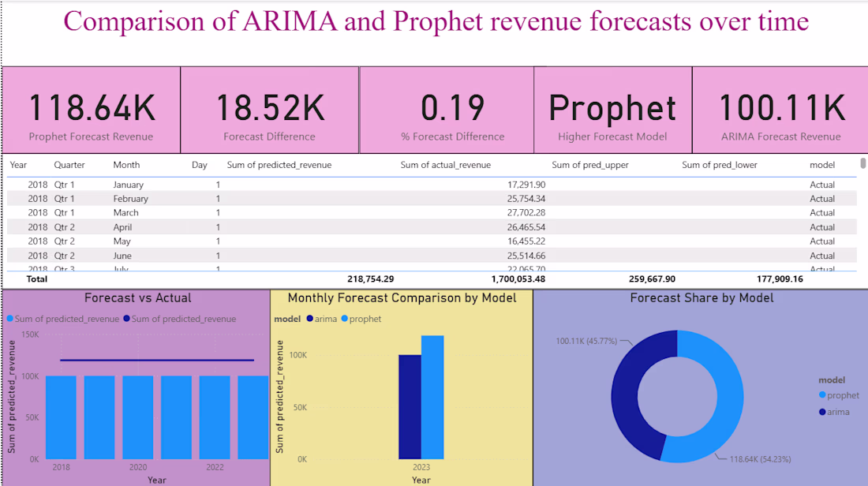Select the light blue prophet bar for 2023
The width and height of the screenshot is (868, 486).
coord(432,398)
